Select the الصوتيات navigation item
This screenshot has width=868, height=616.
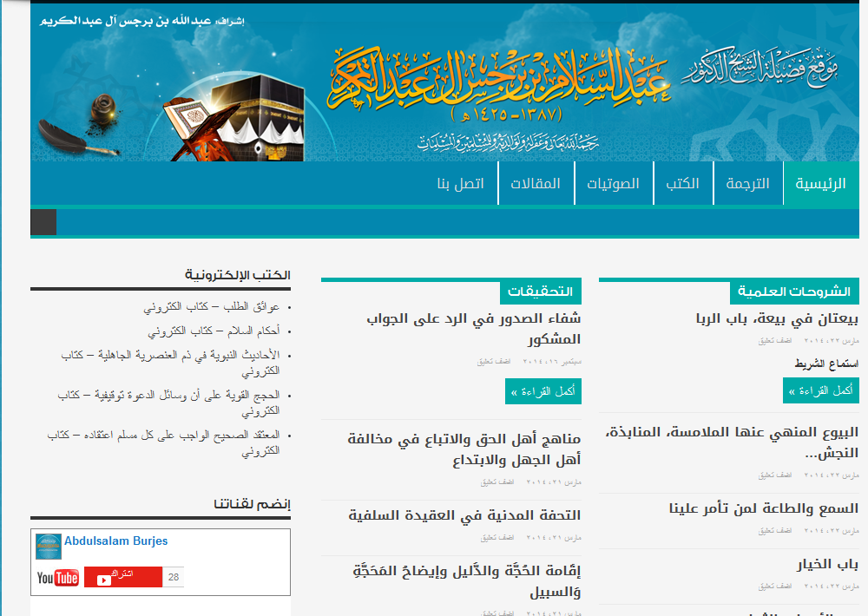(613, 184)
